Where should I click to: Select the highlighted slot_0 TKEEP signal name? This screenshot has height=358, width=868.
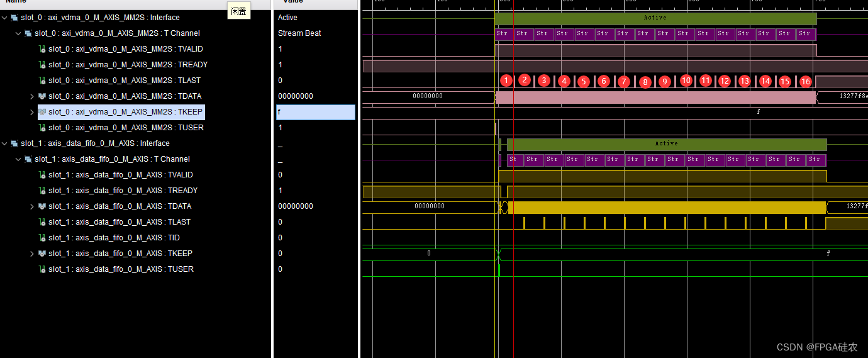tap(125, 112)
